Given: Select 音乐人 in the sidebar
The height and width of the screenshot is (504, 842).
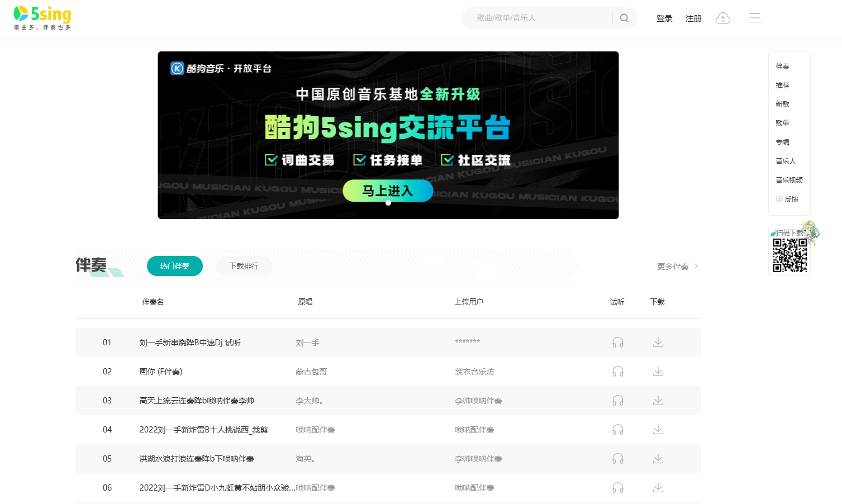Looking at the screenshot, I should click(x=785, y=161).
